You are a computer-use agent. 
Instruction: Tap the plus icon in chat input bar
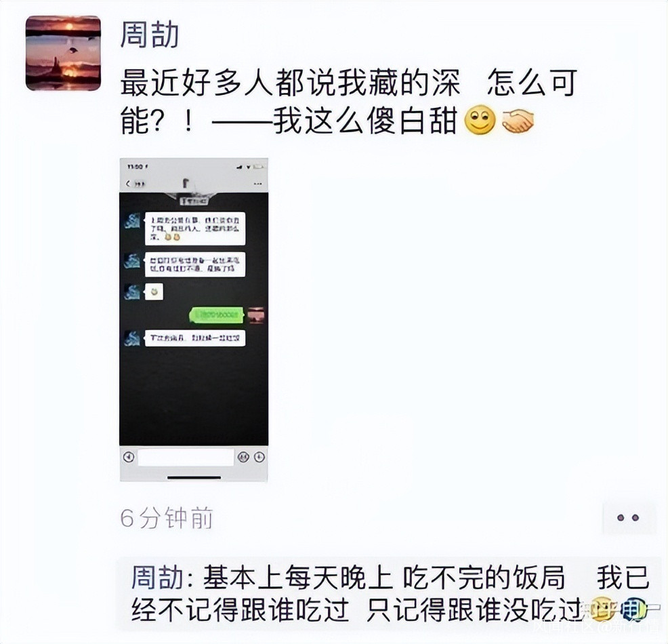259,458
